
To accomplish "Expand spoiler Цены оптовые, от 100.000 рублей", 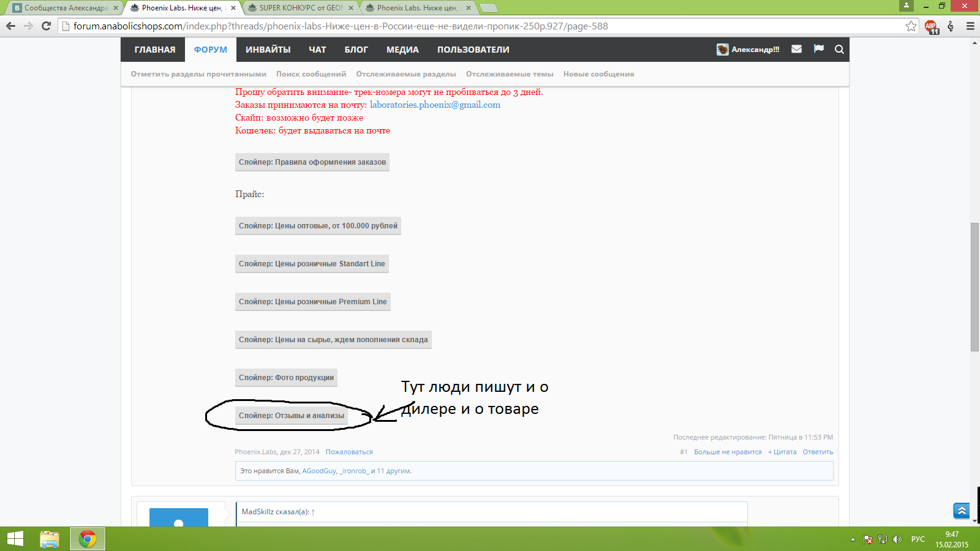I will point(318,226).
